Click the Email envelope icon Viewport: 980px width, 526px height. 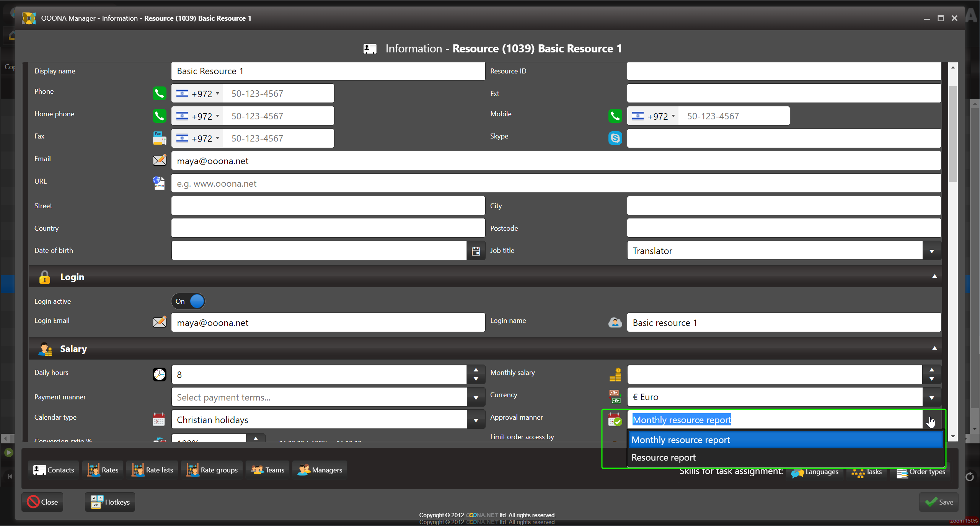pos(159,161)
